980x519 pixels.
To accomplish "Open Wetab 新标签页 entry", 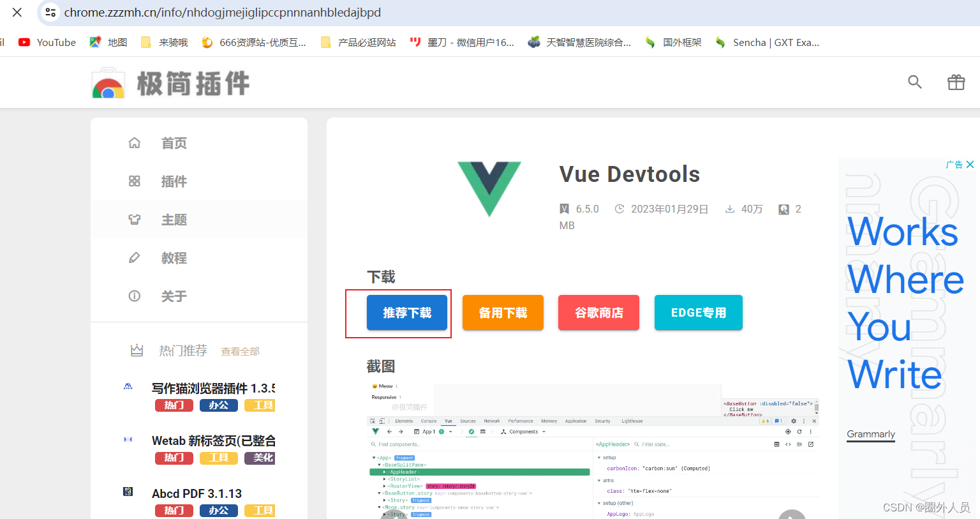I will pyautogui.click(x=213, y=440).
